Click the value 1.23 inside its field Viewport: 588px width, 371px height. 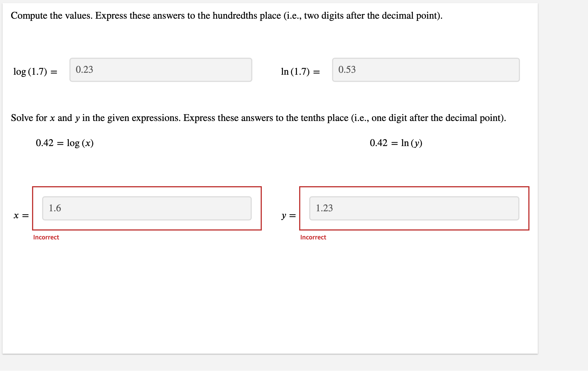pyautogui.click(x=324, y=208)
